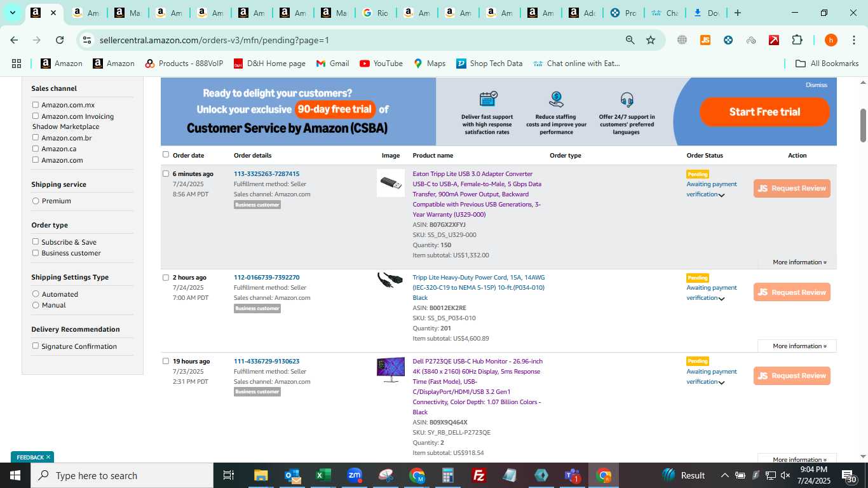Viewport: 868px width, 488px height.
Task: Open order 113-3325263-7287415 link
Action: 266,173
